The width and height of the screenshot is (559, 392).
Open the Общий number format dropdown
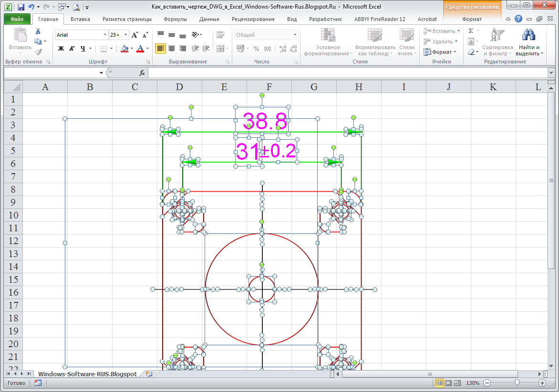click(295, 34)
